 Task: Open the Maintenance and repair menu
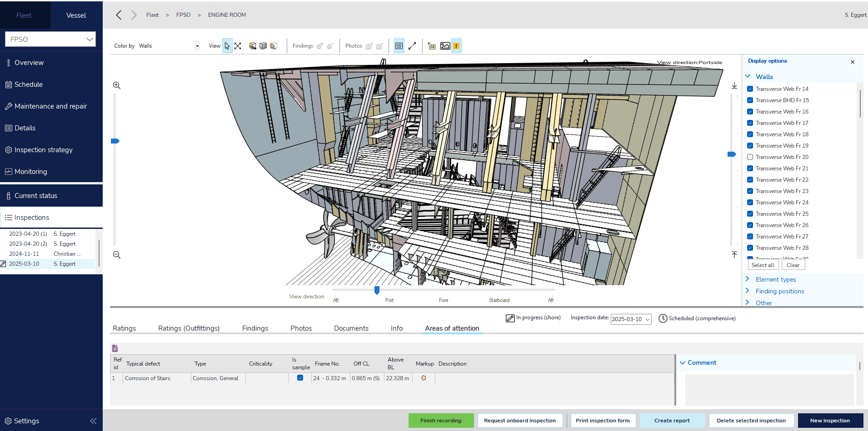[50, 106]
